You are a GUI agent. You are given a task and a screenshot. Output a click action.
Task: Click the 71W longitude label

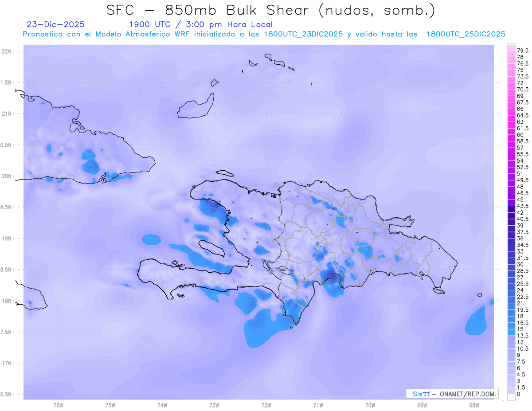pos(318,405)
